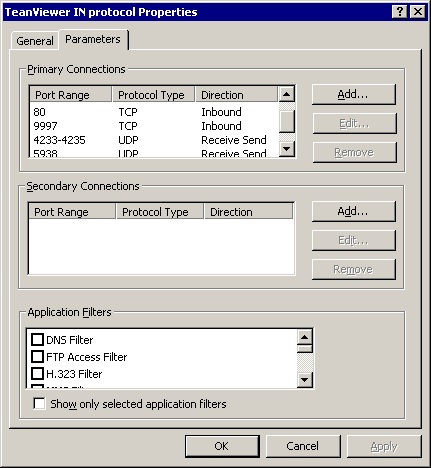Image resolution: width=431 pixels, height=468 pixels.
Task: Select the 5938 UDP row
Action: click(x=154, y=153)
